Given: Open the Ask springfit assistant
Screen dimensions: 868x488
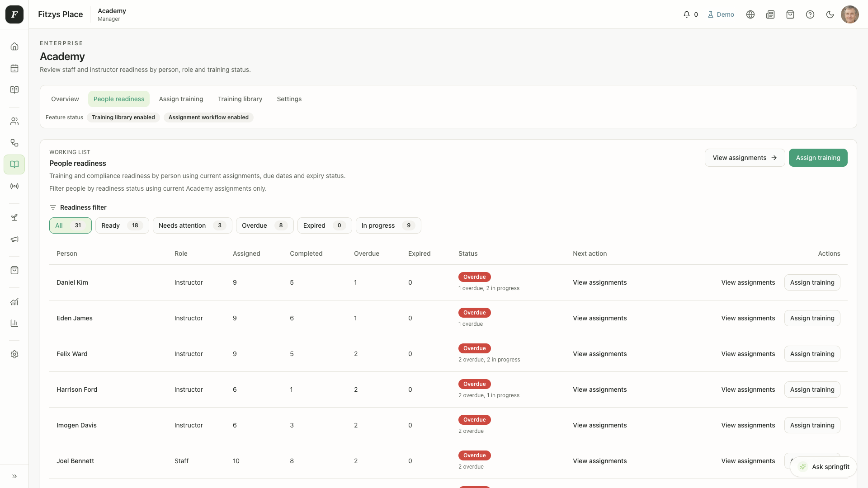Looking at the screenshot, I should 823,467.
